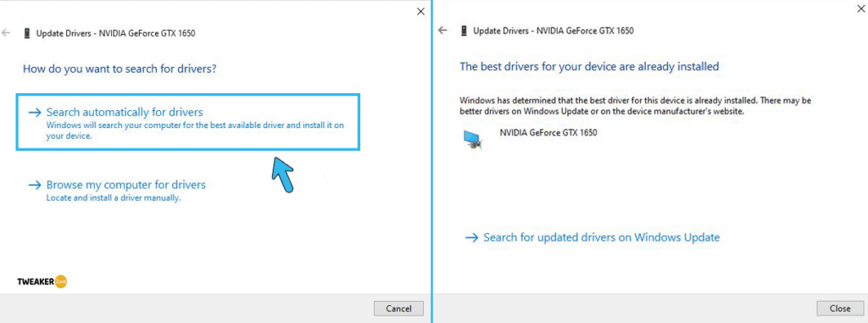868x323 pixels.
Task: Choose Search automatically for drivers option
Action: 188,122
